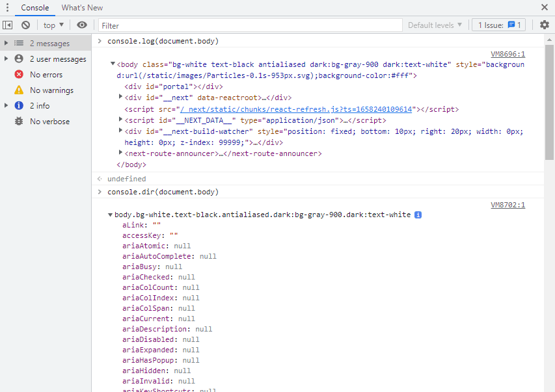Open source link VM8696:1
This screenshot has width=555, height=392.
(x=508, y=54)
